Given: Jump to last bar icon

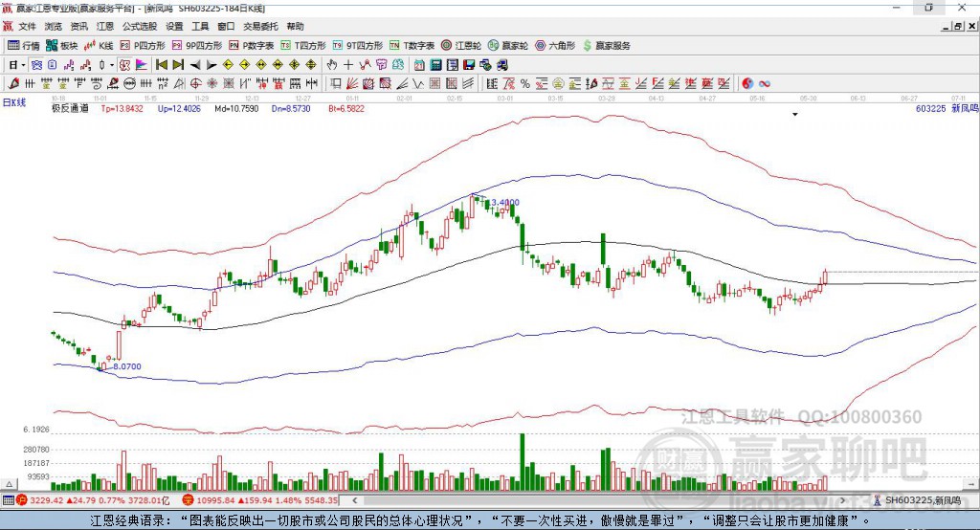Looking at the screenshot, I should coord(177,64).
